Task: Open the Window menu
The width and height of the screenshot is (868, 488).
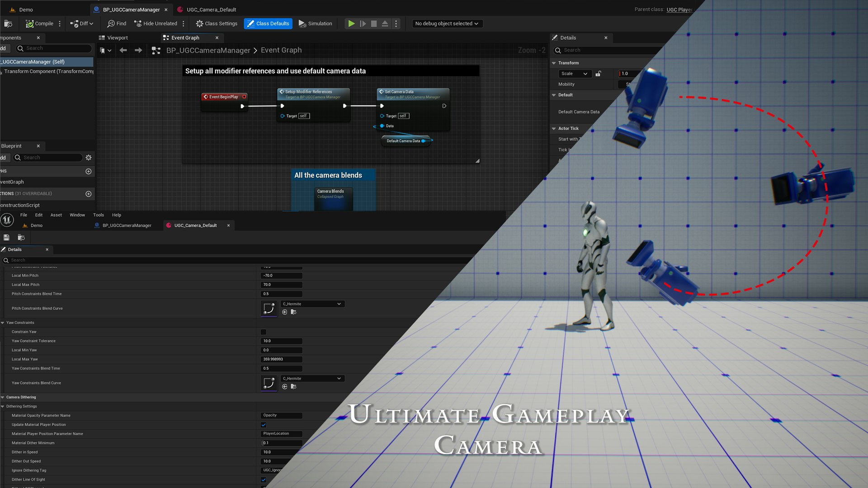Action: (x=77, y=215)
